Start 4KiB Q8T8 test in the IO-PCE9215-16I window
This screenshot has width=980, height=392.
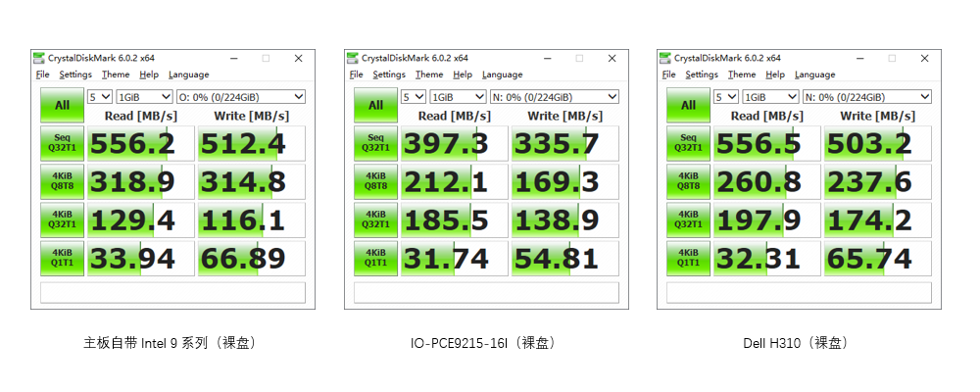pyautogui.click(x=375, y=181)
